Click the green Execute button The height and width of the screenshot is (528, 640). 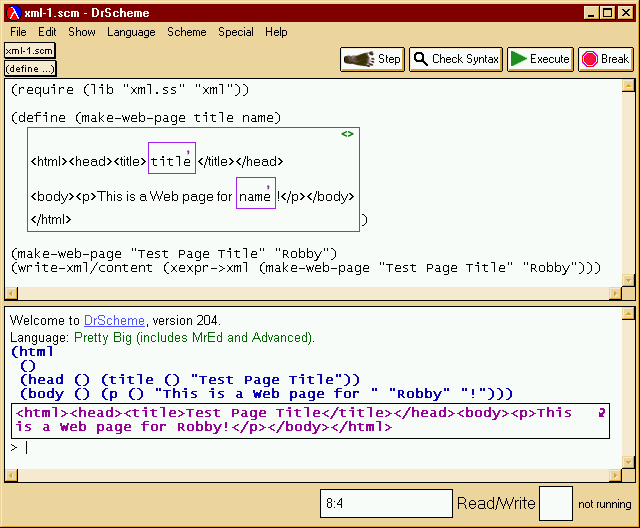[540, 59]
